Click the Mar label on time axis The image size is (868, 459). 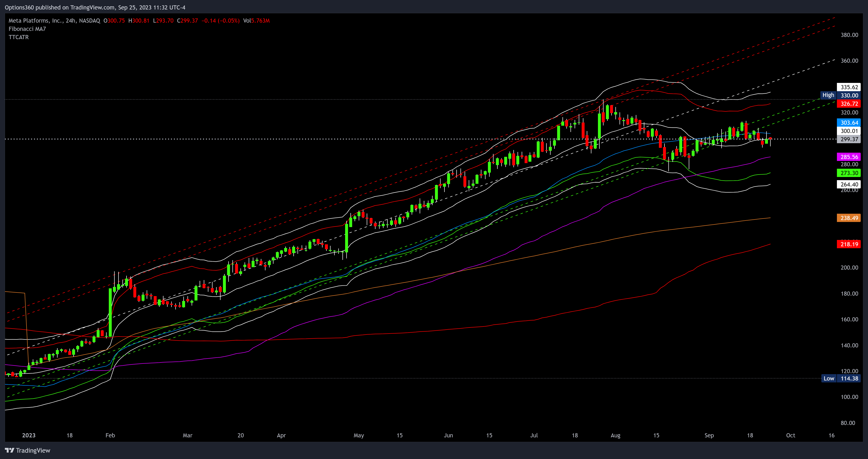click(x=188, y=435)
